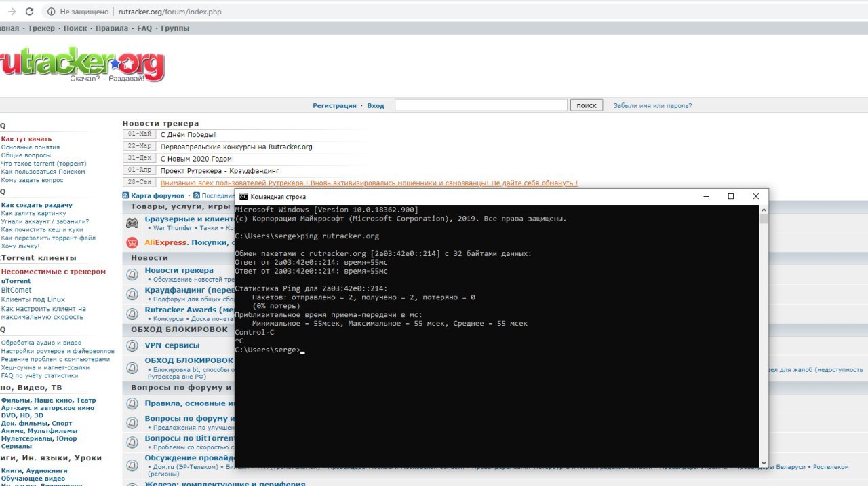Open sidebar link Обработка аудио и видео

pyautogui.click(x=41, y=343)
